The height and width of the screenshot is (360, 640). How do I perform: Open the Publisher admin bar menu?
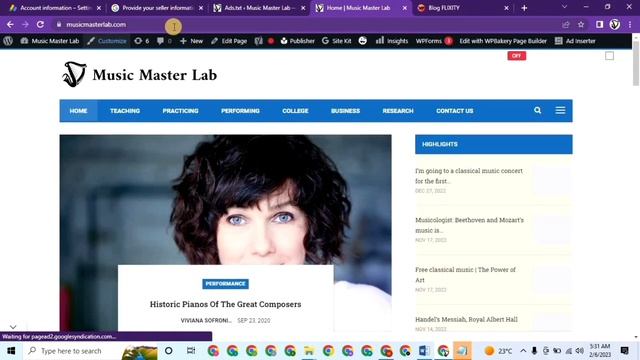pos(298,41)
